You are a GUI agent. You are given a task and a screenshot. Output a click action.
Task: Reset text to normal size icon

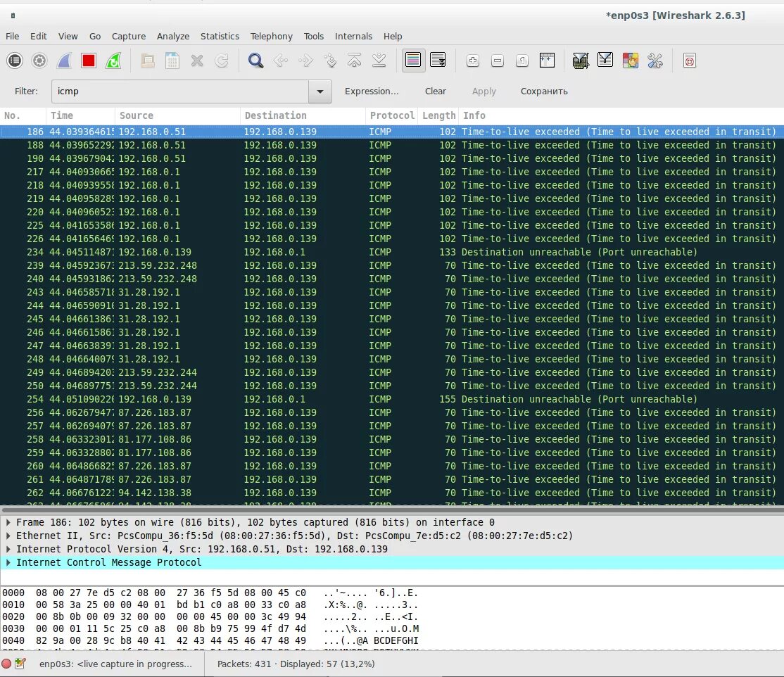522,61
